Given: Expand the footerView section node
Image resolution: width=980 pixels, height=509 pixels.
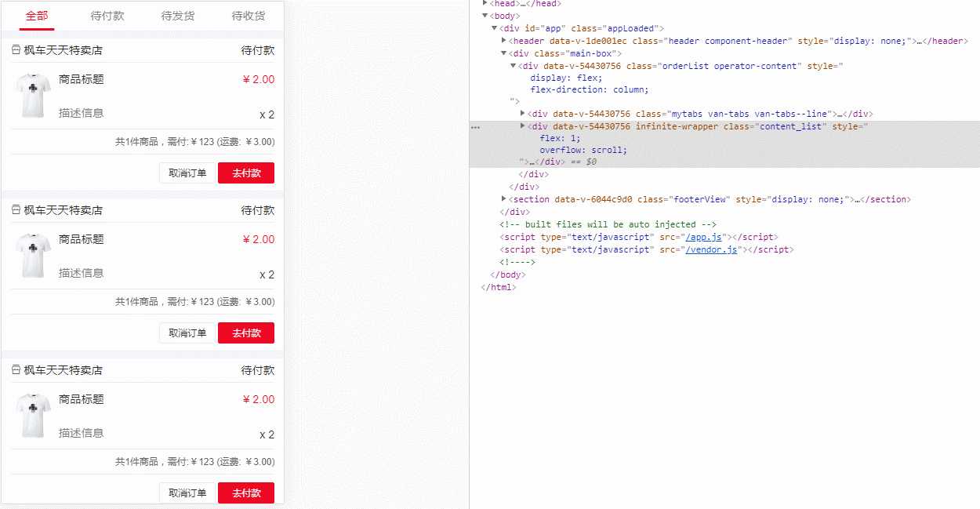Looking at the screenshot, I should pyautogui.click(x=503, y=198).
